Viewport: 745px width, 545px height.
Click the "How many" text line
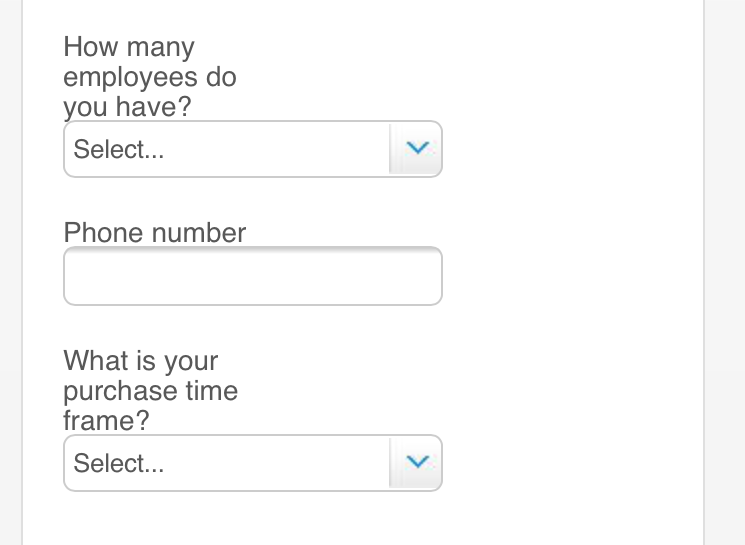click(129, 47)
